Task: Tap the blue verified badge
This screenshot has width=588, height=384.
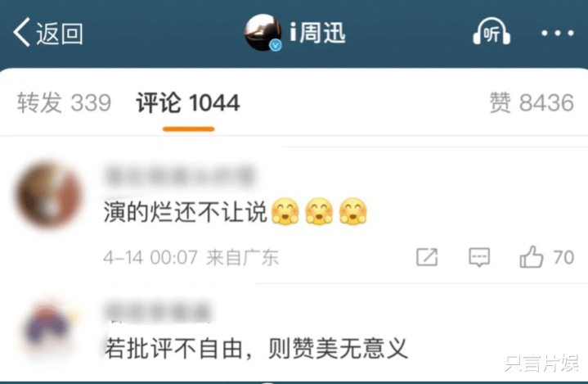Action: click(276, 45)
